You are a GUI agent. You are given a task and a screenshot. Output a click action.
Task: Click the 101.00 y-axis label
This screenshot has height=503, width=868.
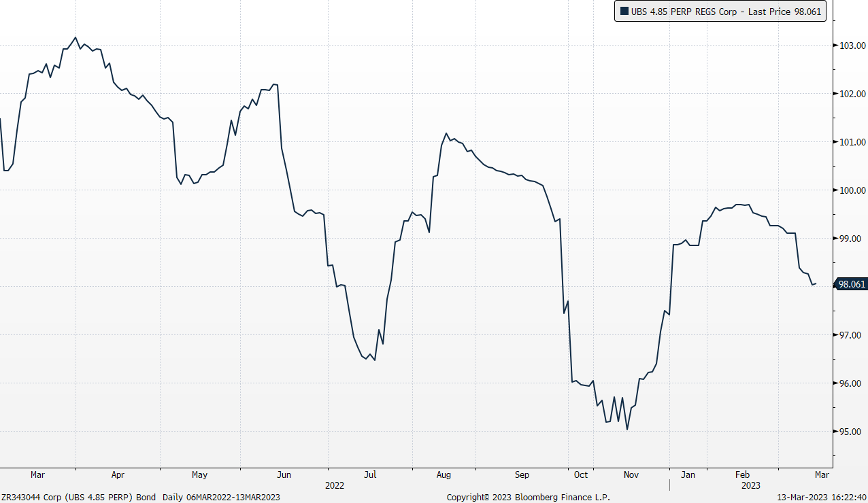click(852, 142)
